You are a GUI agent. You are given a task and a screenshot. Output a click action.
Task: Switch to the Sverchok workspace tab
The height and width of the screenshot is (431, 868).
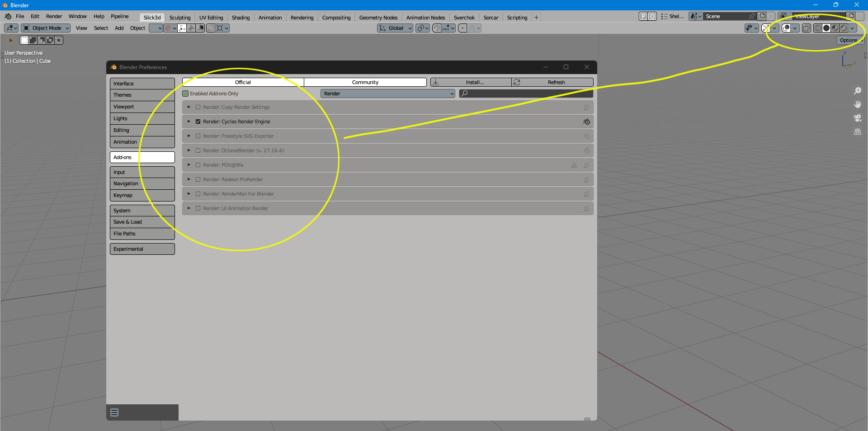coord(464,18)
